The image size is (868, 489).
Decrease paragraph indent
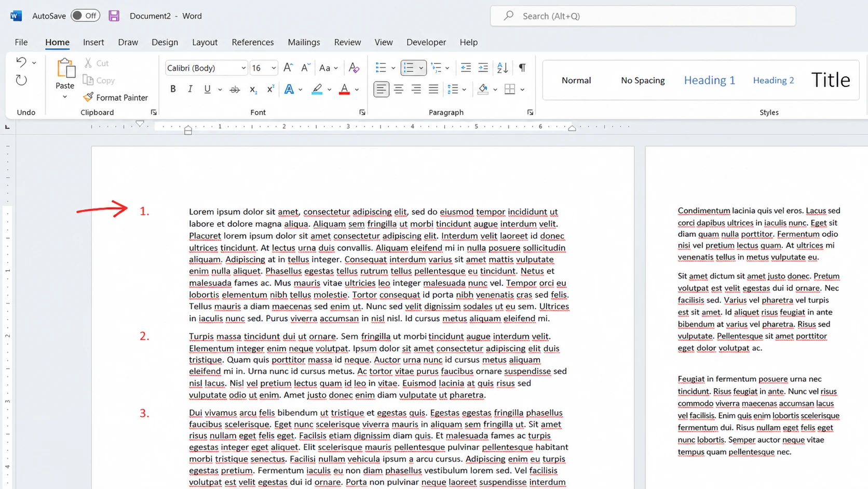tap(466, 68)
